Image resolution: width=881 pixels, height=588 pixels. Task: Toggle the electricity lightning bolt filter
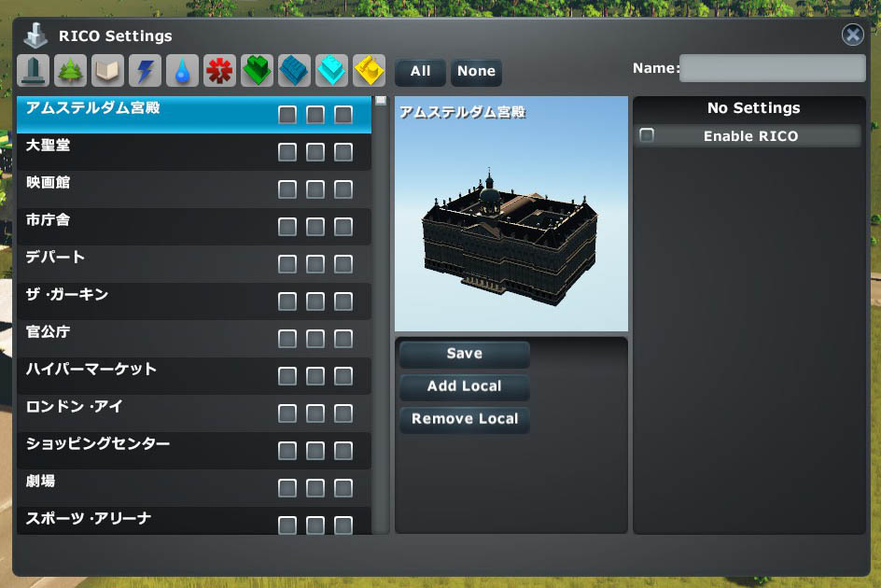click(x=145, y=70)
